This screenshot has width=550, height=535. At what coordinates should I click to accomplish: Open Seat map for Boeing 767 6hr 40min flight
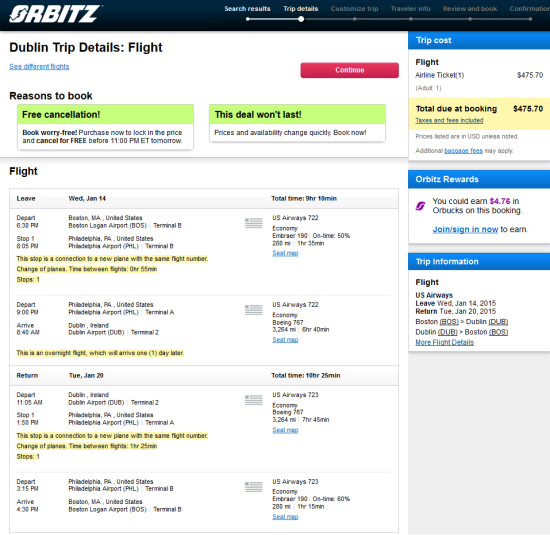[x=285, y=340]
